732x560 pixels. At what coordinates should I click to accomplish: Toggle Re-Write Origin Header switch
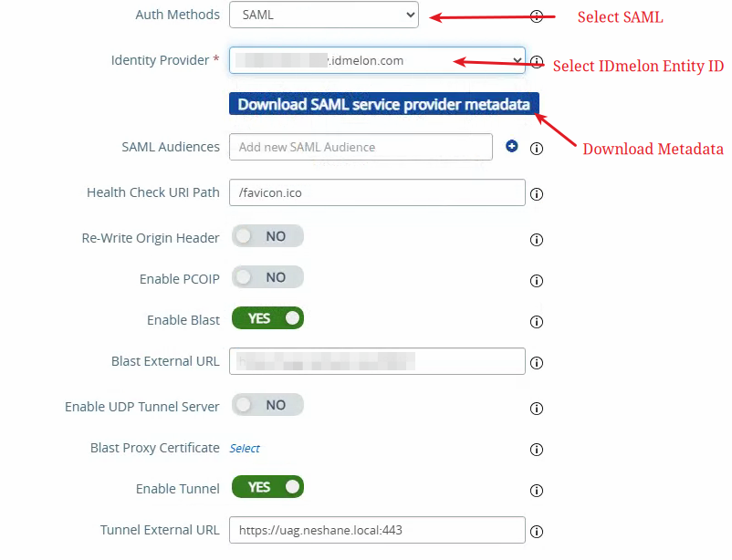click(x=268, y=236)
